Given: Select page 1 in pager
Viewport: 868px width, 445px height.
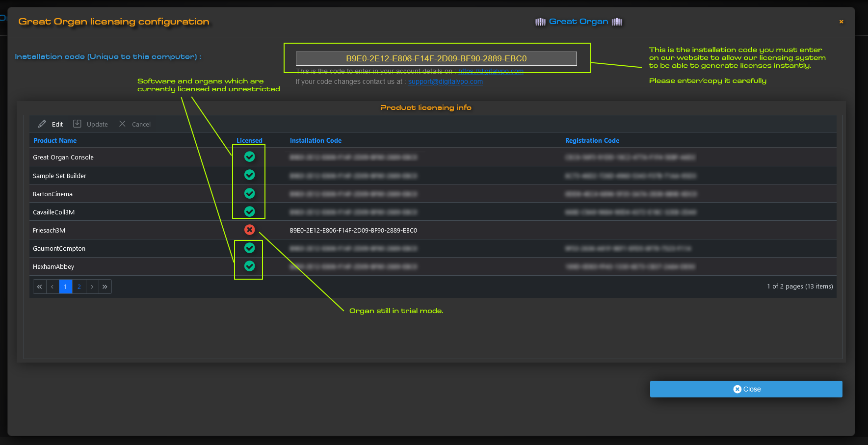Looking at the screenshot, I should click(x=66, y=287).
